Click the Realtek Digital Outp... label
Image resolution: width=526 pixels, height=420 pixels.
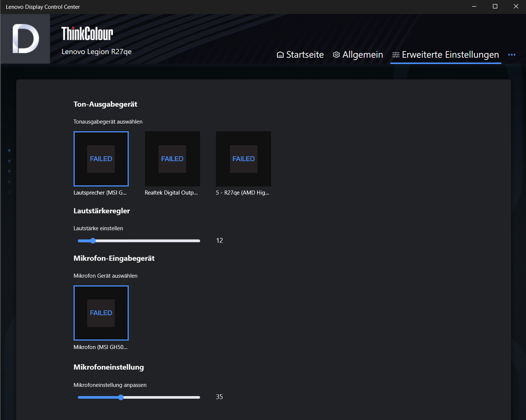point(171,193)
